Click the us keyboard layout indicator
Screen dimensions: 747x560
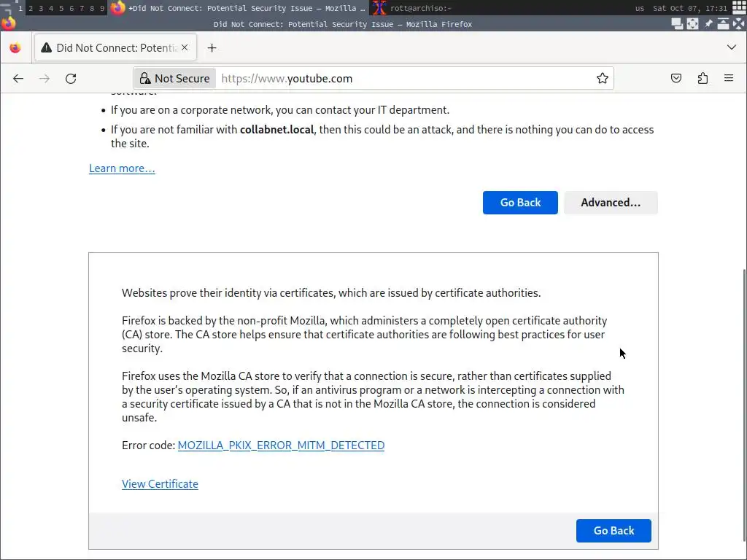tap(640, 8)
